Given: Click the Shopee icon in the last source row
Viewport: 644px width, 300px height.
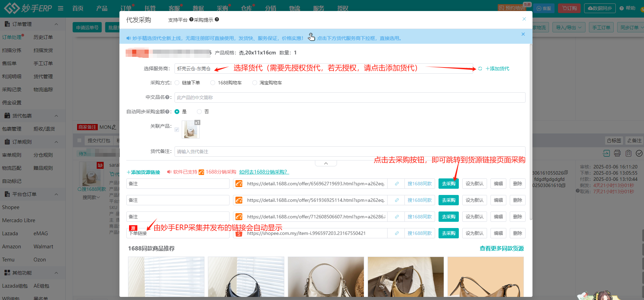Looking at the screenshot, I should tap(239, 234).
